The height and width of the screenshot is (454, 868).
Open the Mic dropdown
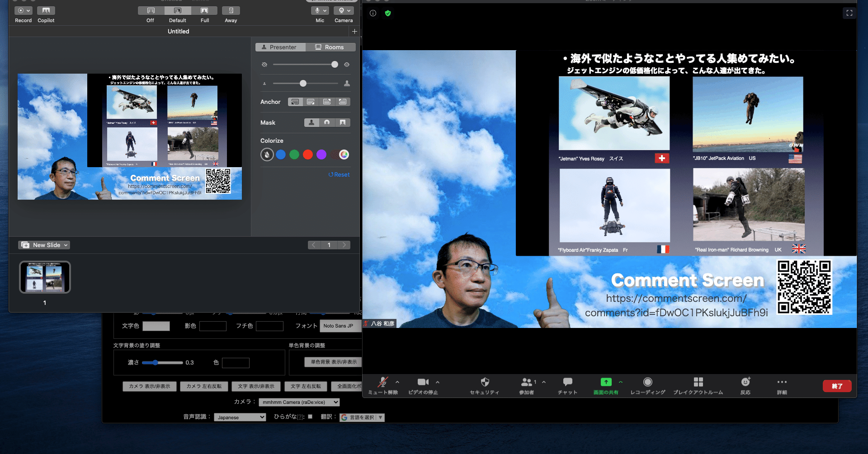pos(320,10)
